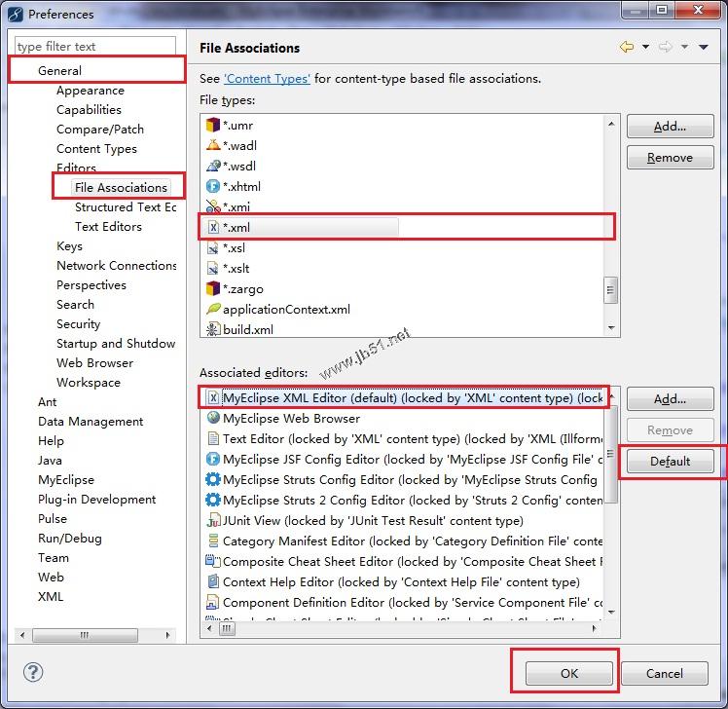The width and height of the screenshot is (728, 709).
Task: Select MyEclipse Web Browser globe icon
Action: [x=213, y=418]
